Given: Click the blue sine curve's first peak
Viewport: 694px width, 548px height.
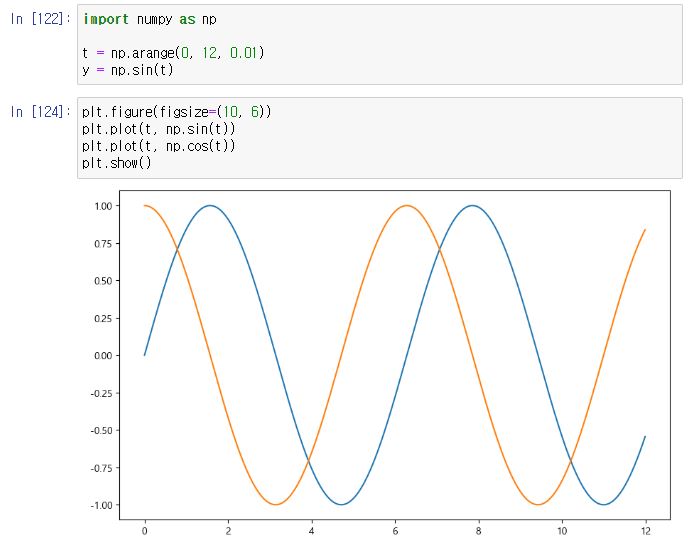Looking at the screenshot, I should point(210,205).
